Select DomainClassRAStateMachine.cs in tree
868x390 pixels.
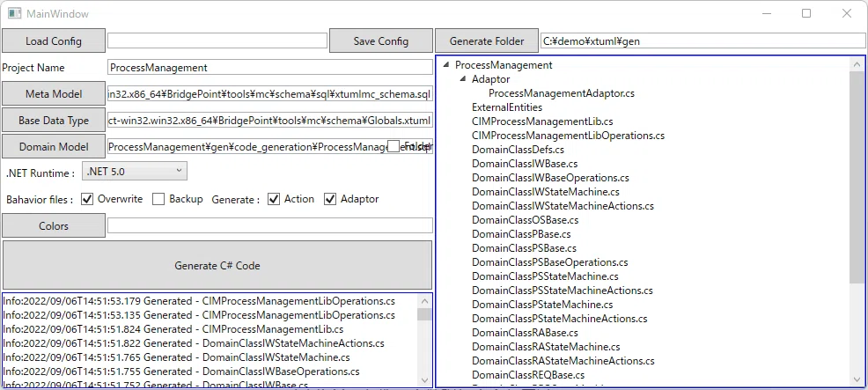tap(546, 347)
